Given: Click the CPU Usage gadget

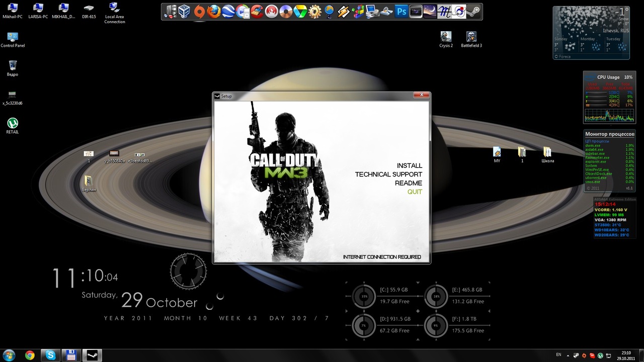Looking at the screenshot, I should [609, 97].
